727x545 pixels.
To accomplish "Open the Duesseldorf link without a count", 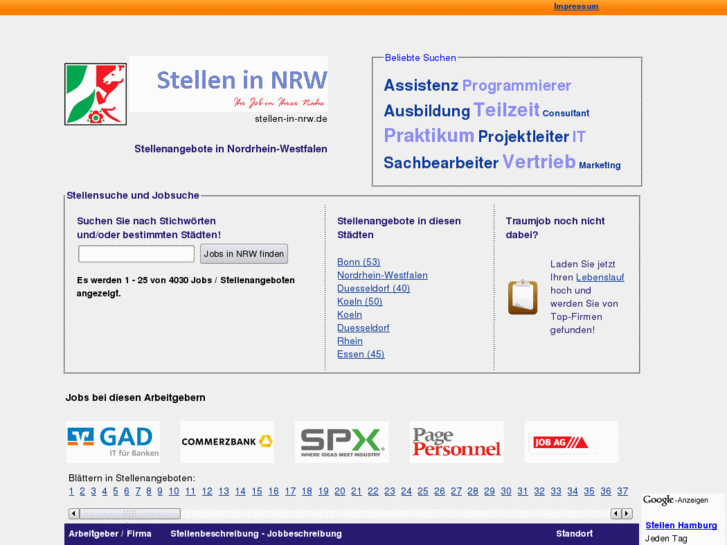I will tap(364, 328).
